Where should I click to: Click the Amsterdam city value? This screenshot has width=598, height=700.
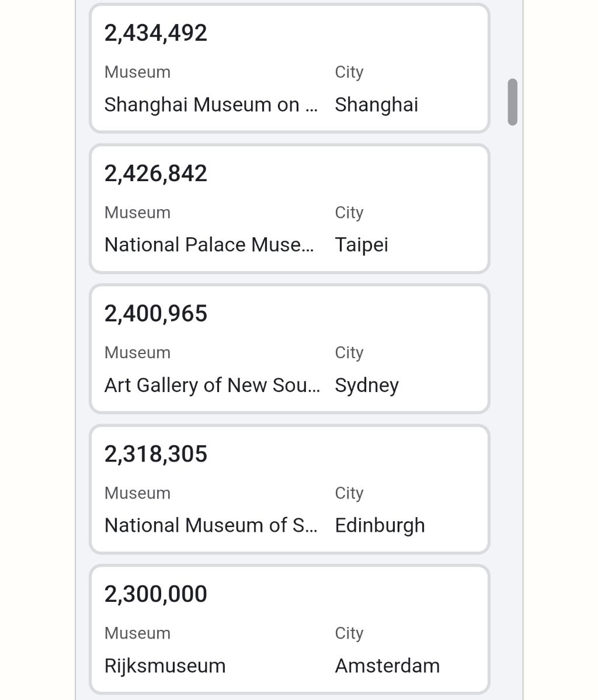click(387, 666)
